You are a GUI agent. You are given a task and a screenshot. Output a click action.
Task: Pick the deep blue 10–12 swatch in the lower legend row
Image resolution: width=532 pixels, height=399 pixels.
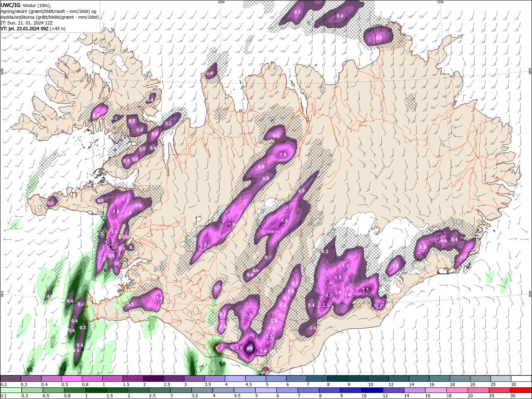click(x=371, y=390)
